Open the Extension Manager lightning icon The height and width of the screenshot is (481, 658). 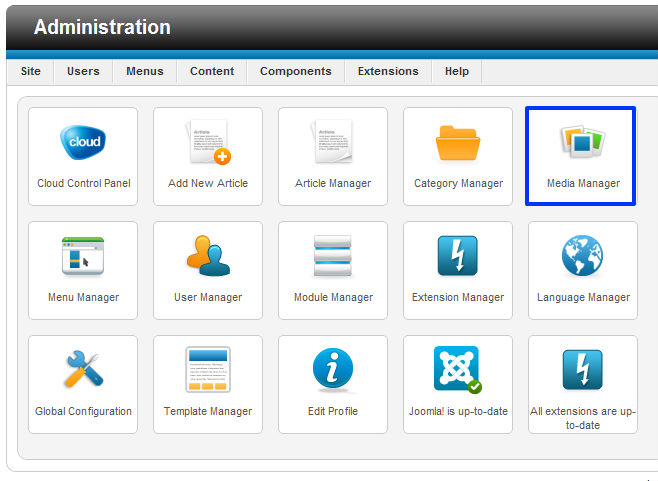point(458,256)
